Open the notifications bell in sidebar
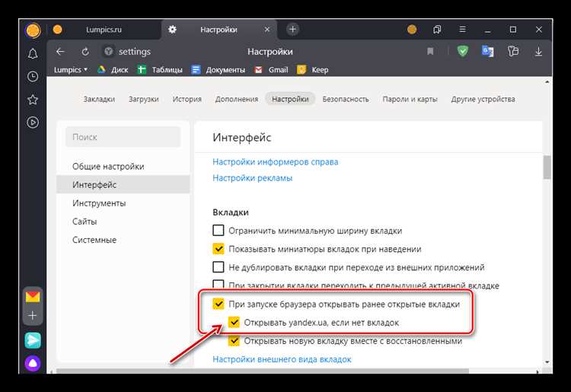Viewport: 571px width, 392px height. [33, 54]
